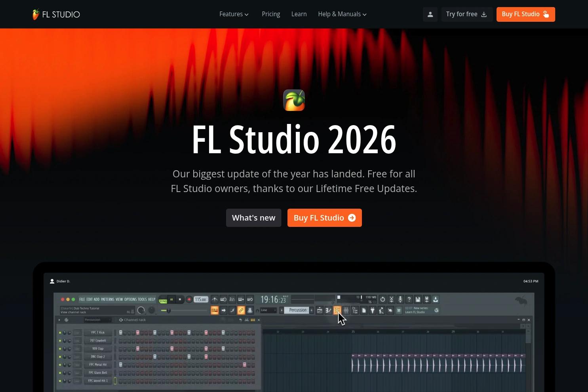Select the FPC Wood Hit 1 channel button
588x392 pixels.
click(x=98, y=381)
